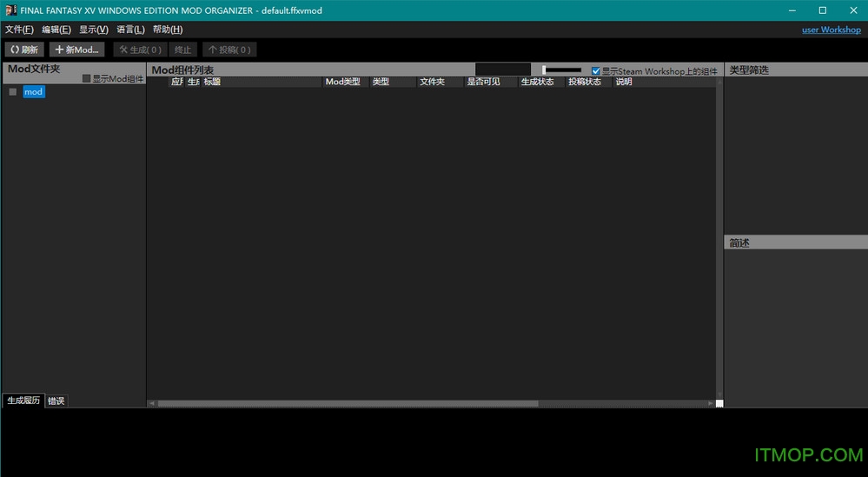
Task: Switch to the 生成履历 tab
Action: 23,401
